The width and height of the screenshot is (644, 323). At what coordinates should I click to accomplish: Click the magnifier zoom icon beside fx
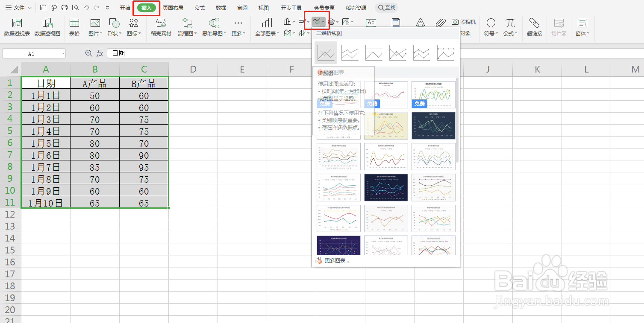[x=89, y=53]
